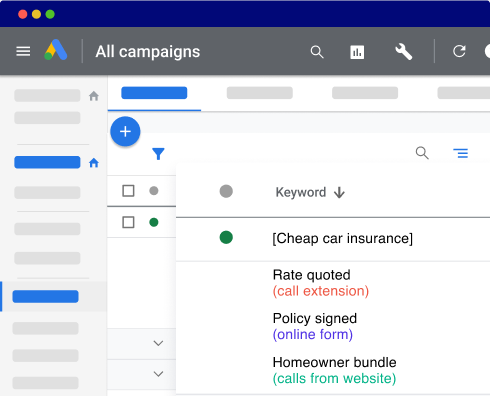Select the active blue tab

click(154, 93)
